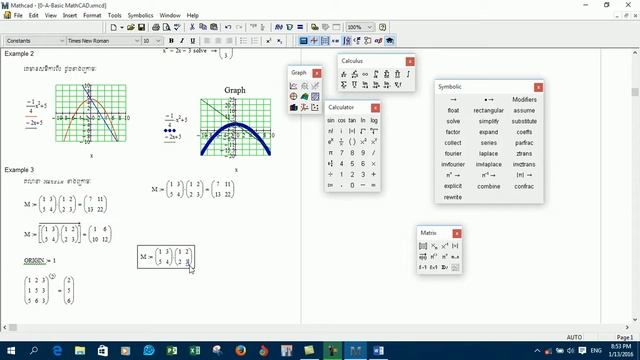This screenshot has width=640, height=360.
Task: Insert matrix icon in Matrix palette
Action: 423,246
